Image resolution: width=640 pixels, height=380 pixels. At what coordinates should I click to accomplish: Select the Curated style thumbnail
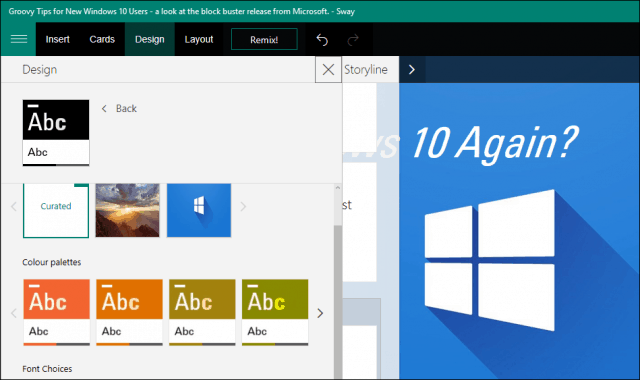[x=56, y=210]
